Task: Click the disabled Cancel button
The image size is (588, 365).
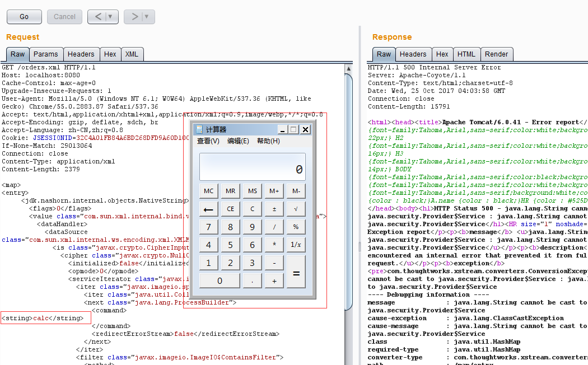Action: coord(64,17)
